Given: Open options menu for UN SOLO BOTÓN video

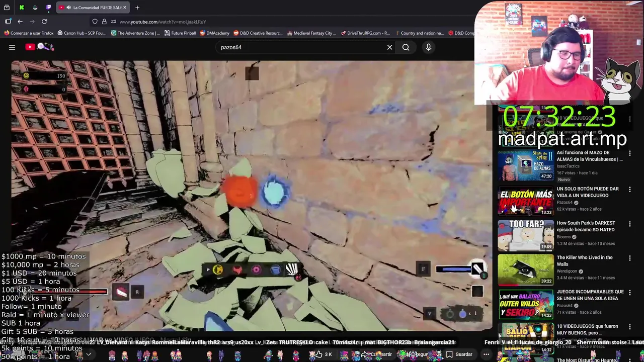Looking at the screenshot, I should click(x=629, y=190).
